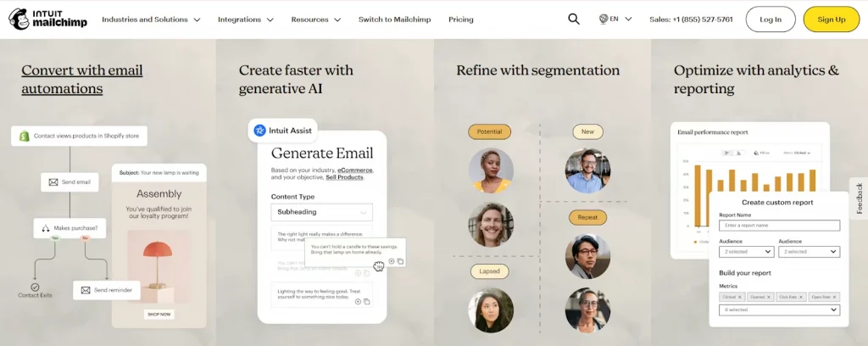Click the Intuit Assist badge icon
Screen dimensions: 868x346
(259, 131)
